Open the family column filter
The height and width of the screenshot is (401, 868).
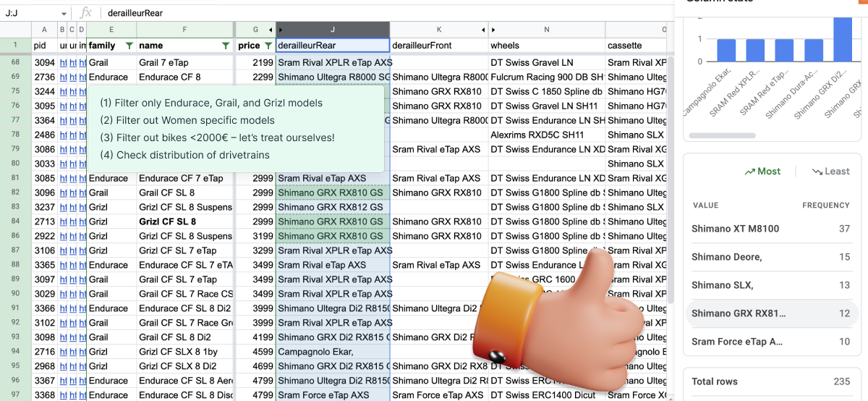[129, 46]
